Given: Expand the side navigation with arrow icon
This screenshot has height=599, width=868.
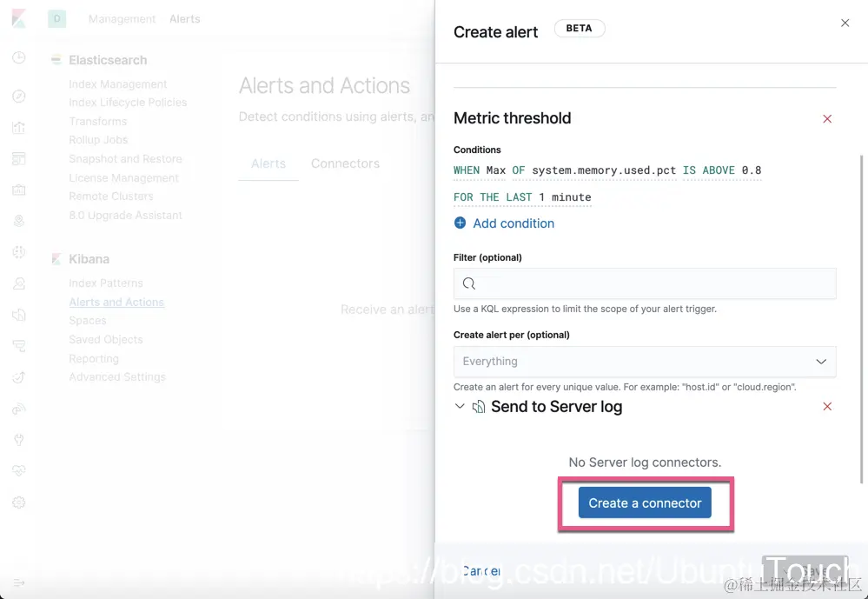Looking at the screenshot, I should pos(19,583).
